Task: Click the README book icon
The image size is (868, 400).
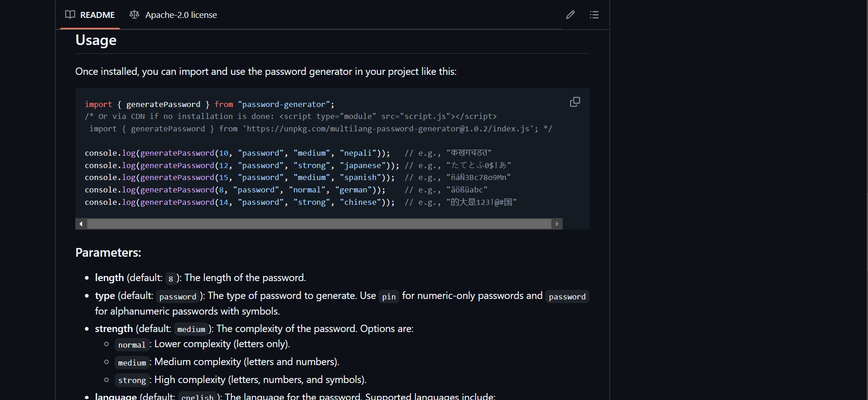Action: [70, 15]
